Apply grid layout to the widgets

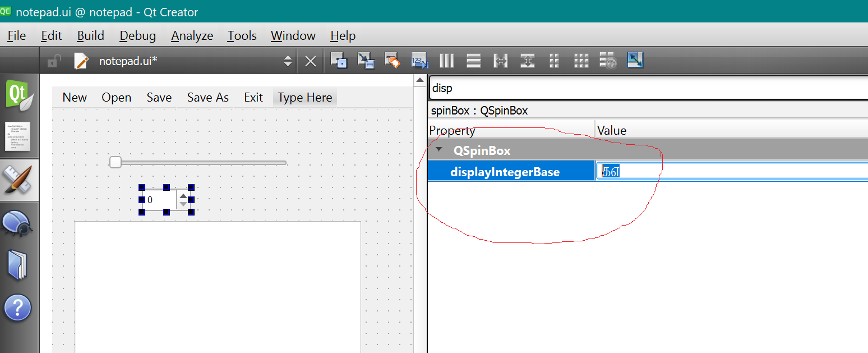(x=581, y=61)
